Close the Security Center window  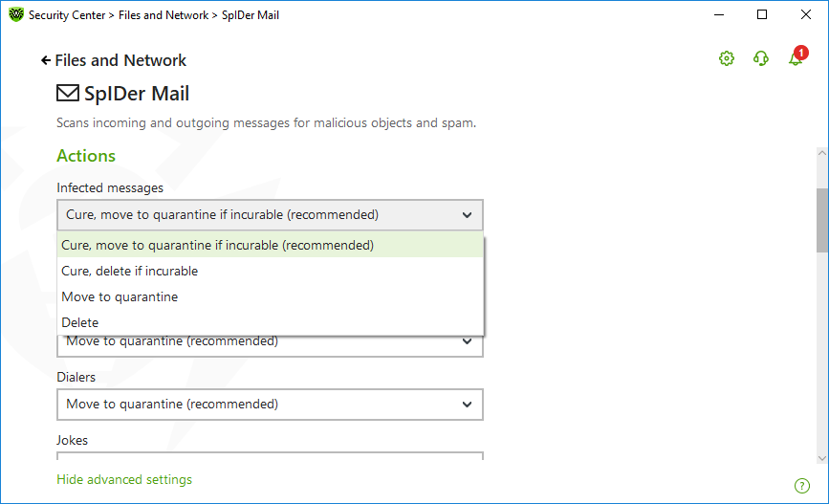point(806,15)
